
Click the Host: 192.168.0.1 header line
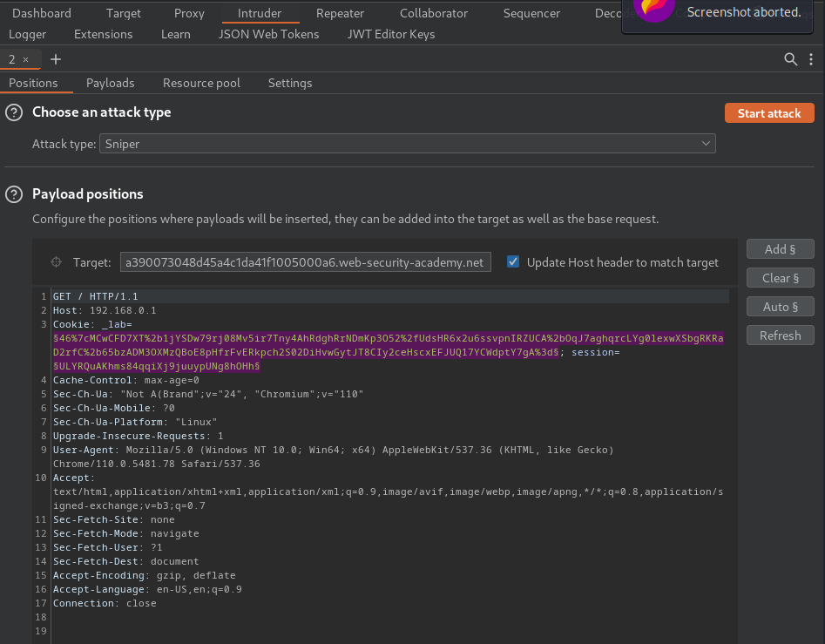[105, 310]
